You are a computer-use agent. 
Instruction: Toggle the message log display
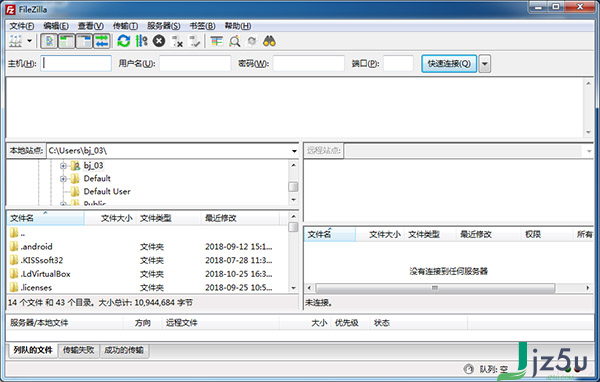[49, 41]
